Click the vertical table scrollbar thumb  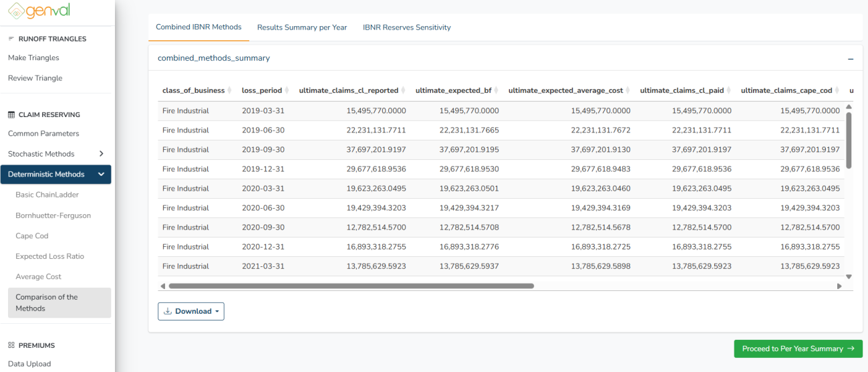coord(849,140)
